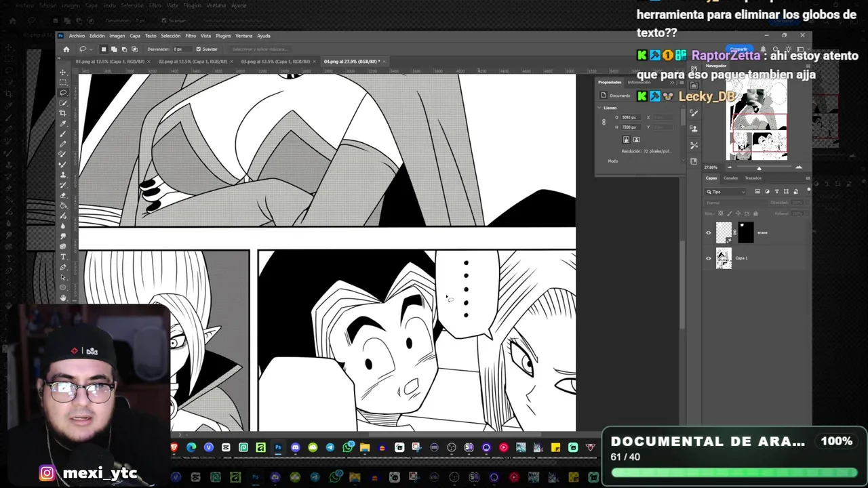Image resolution: width=868 pixels, height=488 pixels.
Task: Lock position icon in Layers panel
Action: point(738,213)
